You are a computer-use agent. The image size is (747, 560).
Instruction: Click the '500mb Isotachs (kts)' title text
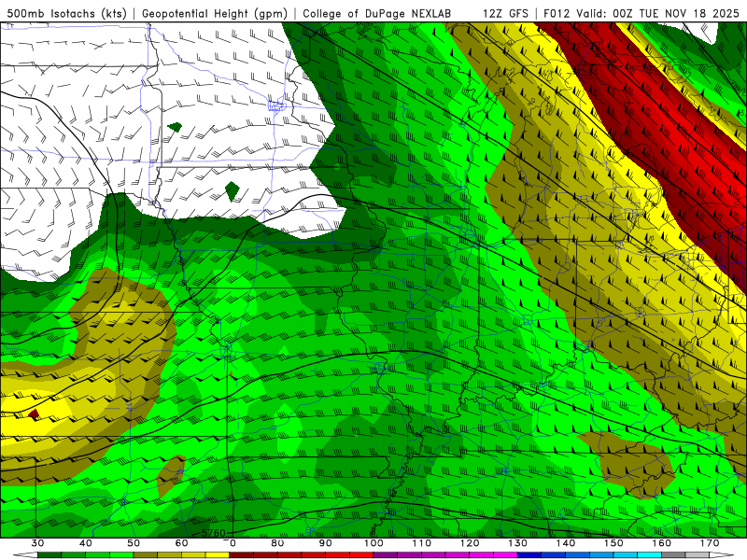[x=66, y=13]
